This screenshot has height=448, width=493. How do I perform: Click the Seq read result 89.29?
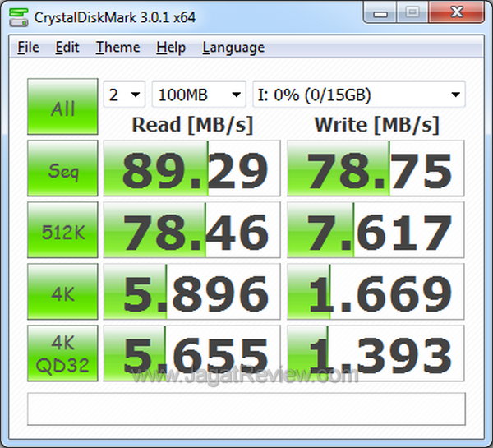[x=192, y=170]
